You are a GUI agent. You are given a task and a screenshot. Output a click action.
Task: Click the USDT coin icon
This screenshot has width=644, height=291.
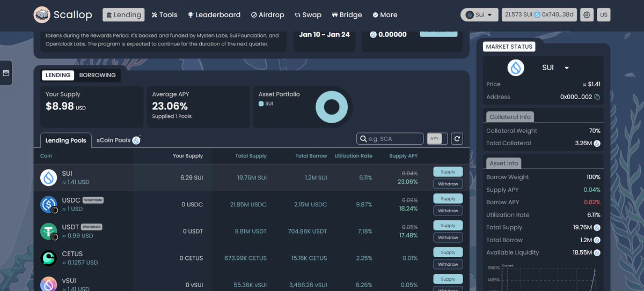point(49,231)
